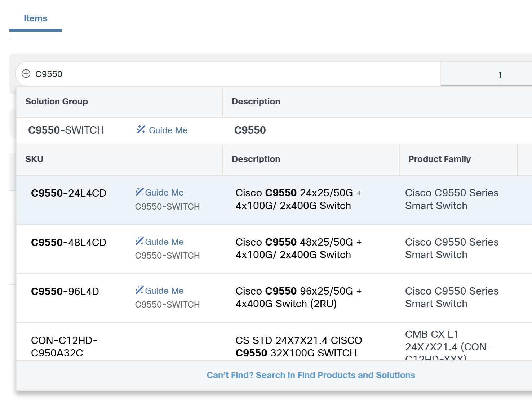
Task: Select description CS STD 24X7X21.4 CISCO C9550 32X100G
Action: click(x=298, y=346)
